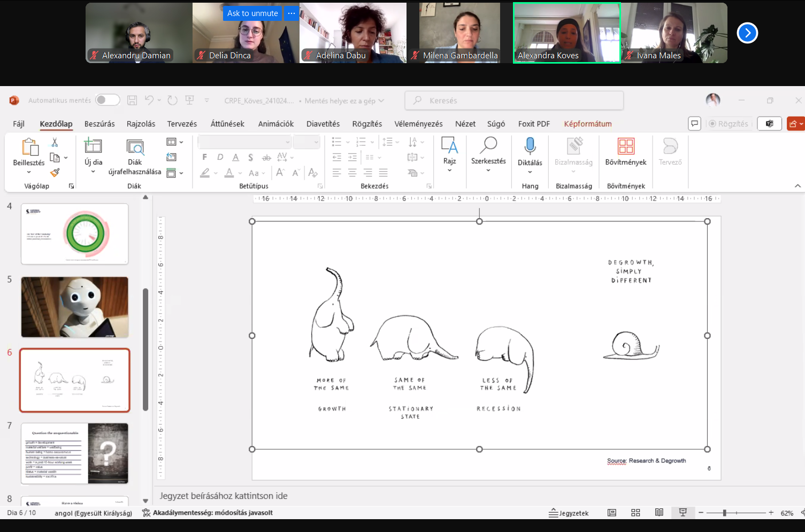Image resolution: width=805 pixels, height=532 pixels.
Task: Toggle Automatikus mentés autosave switch
Action: click(x=107, y=100)
